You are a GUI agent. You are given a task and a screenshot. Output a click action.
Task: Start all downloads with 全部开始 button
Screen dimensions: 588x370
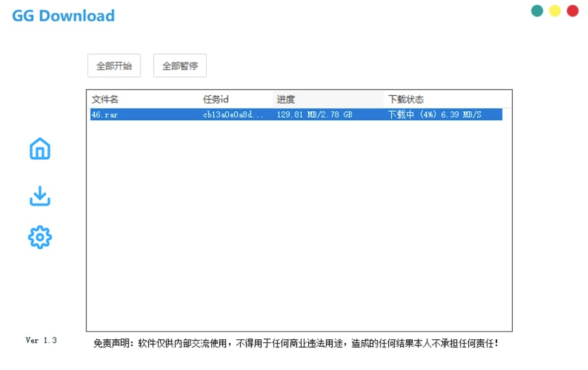click(114, 66)
